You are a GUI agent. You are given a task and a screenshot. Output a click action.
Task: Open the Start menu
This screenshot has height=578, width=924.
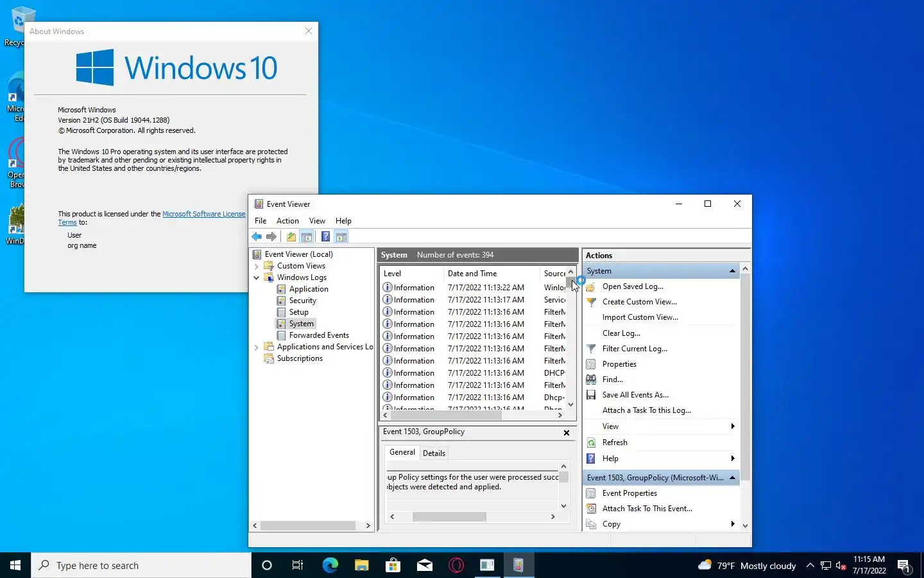[x=15, y=565]
